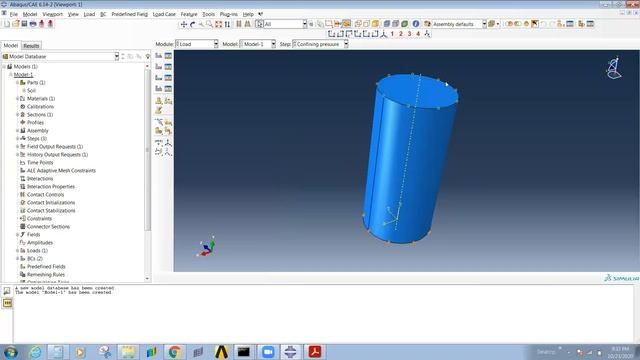
Task: Select the Pan View tool
Action: [x=184, y=24]
